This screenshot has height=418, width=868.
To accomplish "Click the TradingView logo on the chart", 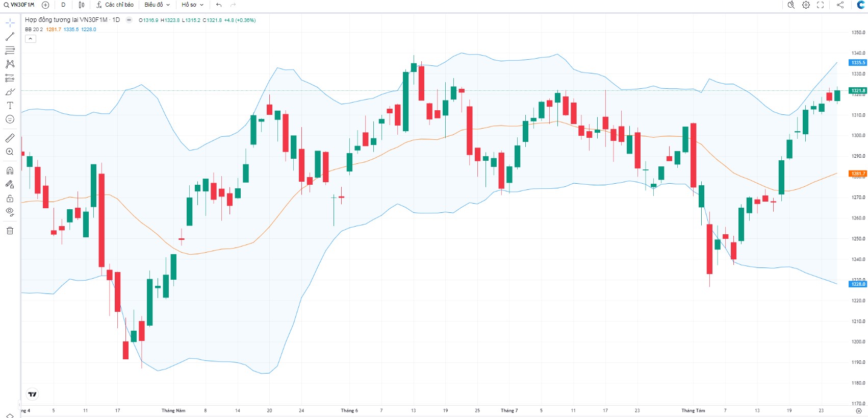I will coord(32,394).
